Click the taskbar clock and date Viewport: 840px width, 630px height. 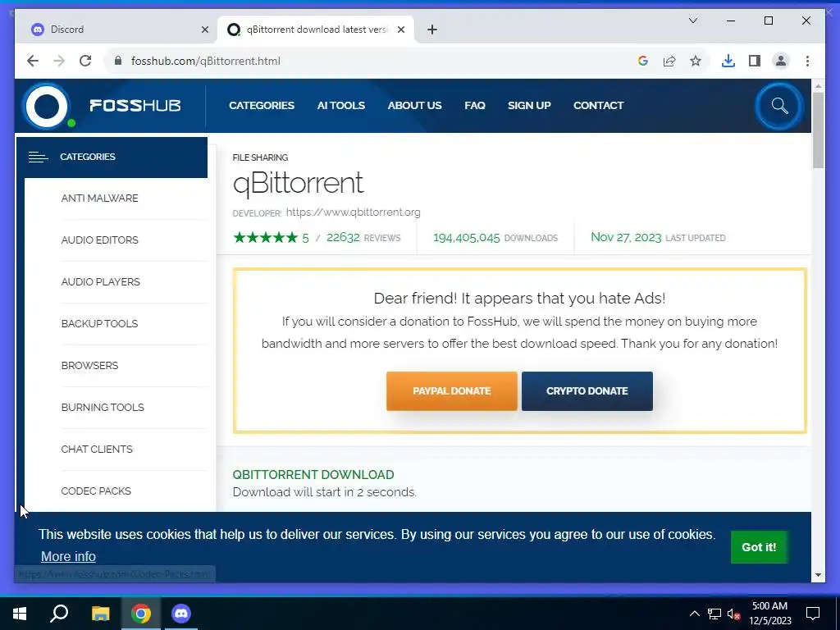coord(769,614)
